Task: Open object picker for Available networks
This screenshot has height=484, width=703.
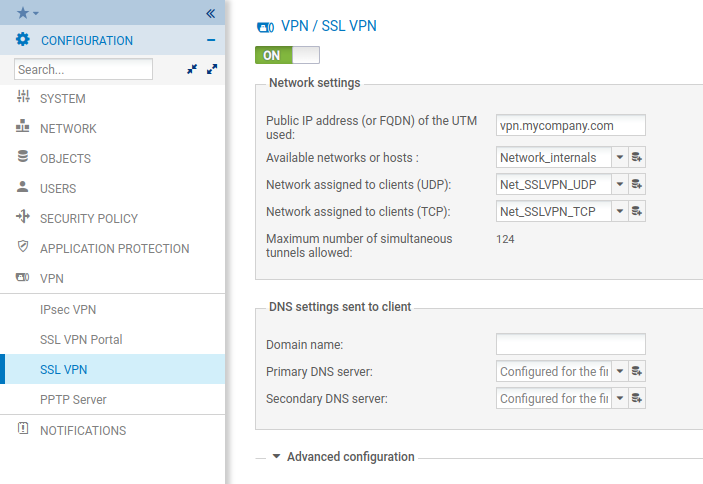Action: pos(637,157)
